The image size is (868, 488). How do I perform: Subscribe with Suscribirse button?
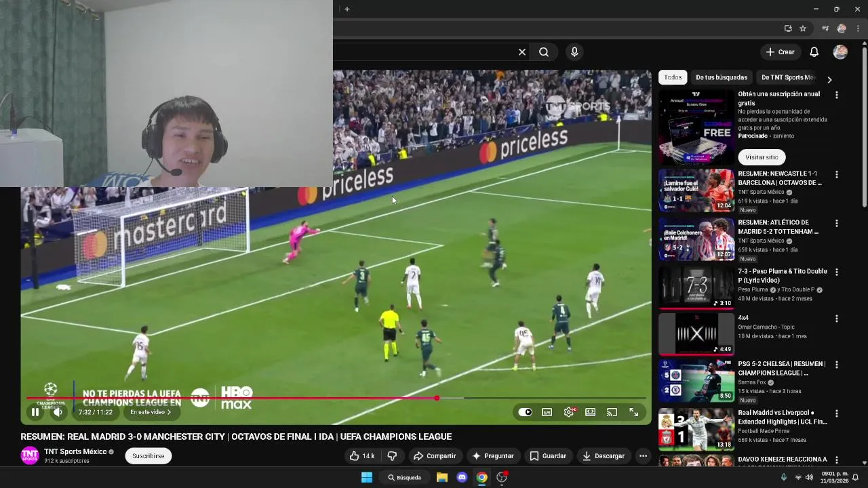click(148, 456)
